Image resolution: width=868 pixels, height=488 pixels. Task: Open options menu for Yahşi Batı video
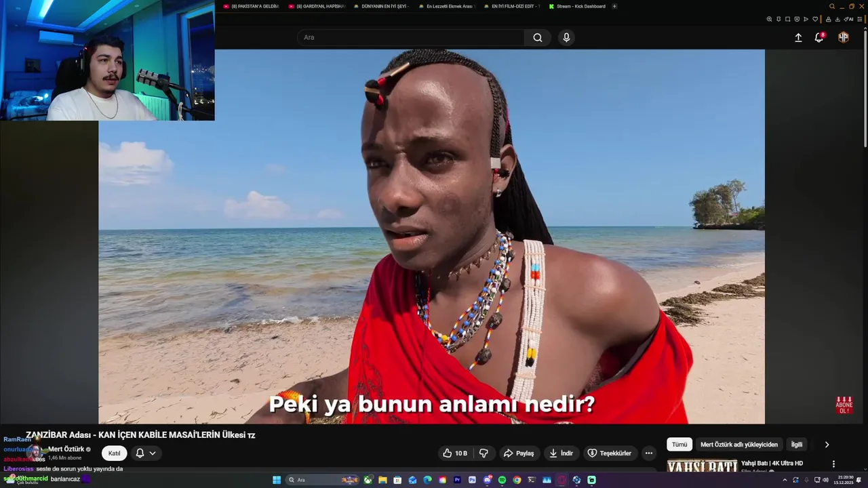tap(833, 464)
